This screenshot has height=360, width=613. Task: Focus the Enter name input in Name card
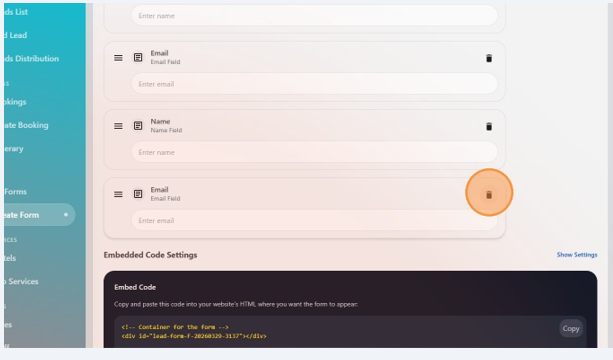pos(314,152)
